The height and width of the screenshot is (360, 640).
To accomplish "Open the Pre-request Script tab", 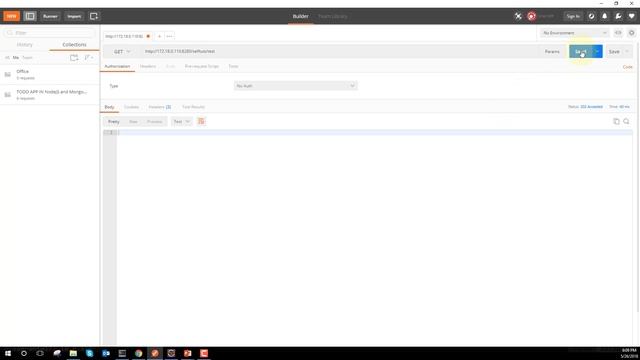I will click(202, 66).
